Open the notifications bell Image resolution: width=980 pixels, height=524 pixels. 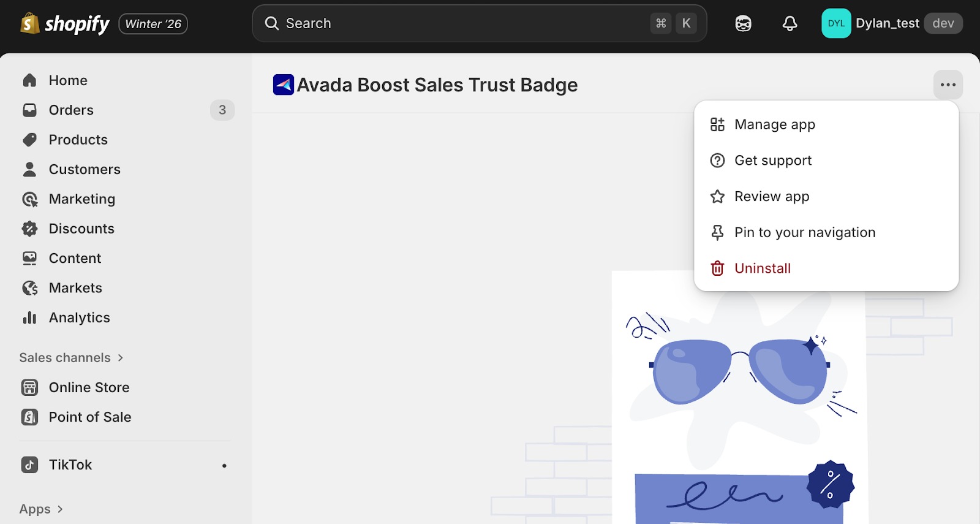(x=790, y=23)
